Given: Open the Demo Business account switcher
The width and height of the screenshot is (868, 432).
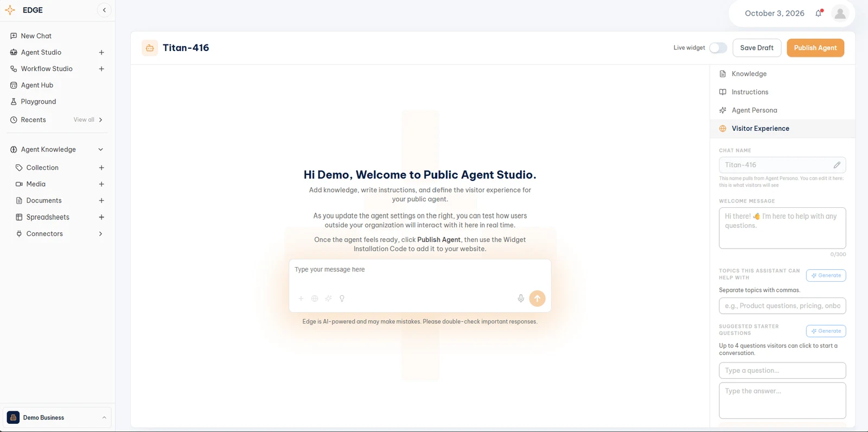Looking at the screenshot, I should (x=57, y=417).
